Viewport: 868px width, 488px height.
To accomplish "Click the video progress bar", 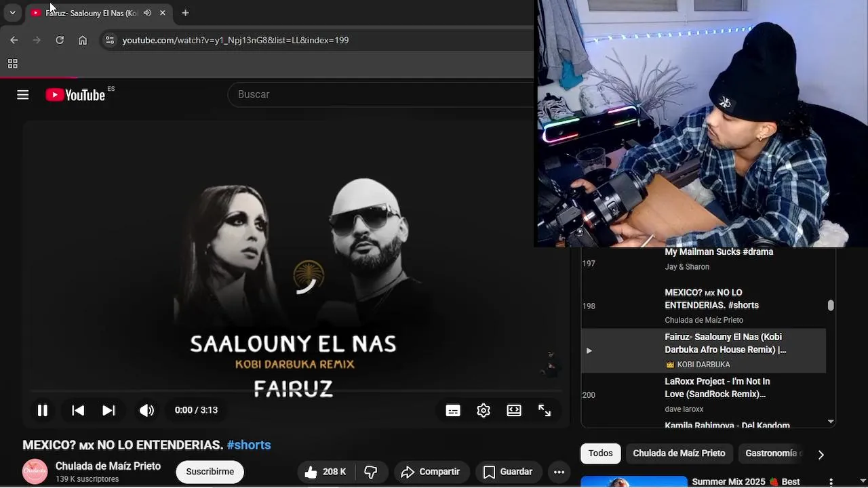I will tap(295, 391).
